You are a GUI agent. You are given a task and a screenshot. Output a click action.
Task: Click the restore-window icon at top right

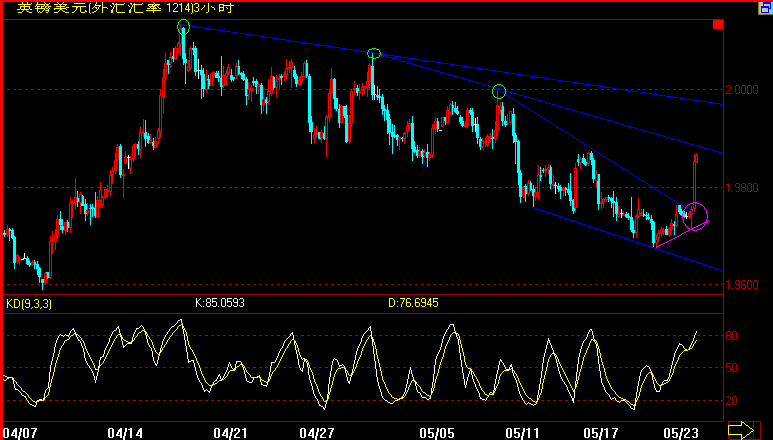click(x=764, y=8)
